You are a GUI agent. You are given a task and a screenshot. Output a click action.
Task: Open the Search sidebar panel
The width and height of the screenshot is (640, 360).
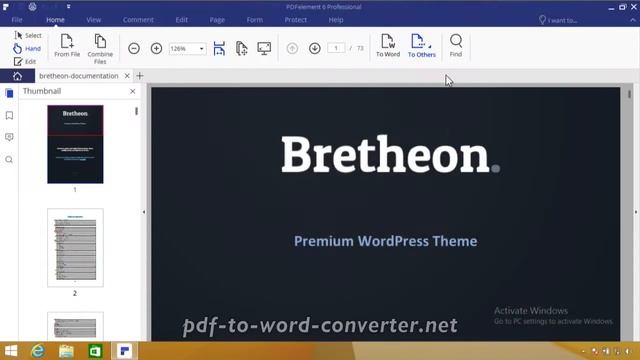pyautogui.click(x=9, y=160)
